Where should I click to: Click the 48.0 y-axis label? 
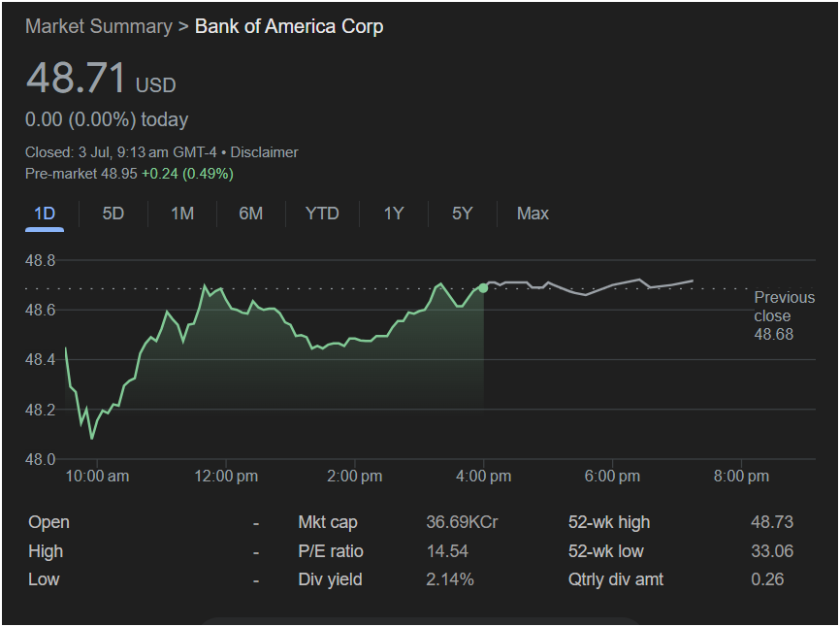(40, 459)
